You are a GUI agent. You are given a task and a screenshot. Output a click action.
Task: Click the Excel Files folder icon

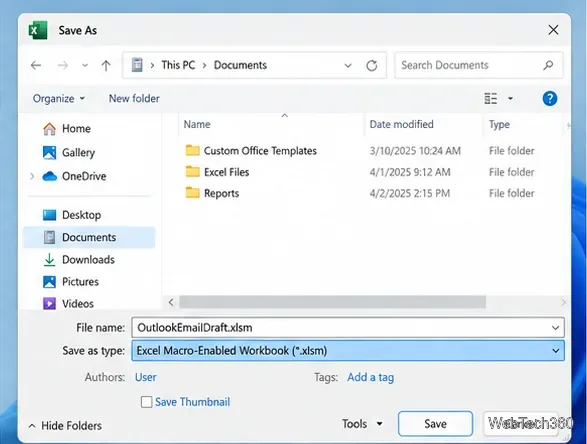click(x=192, y=171)
